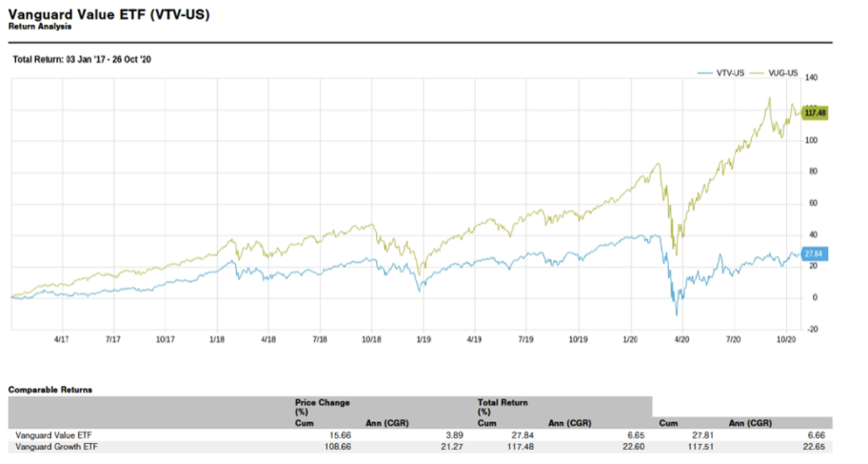Click the 6.66 annualized cell
The image size is (868, 464).
tap(816, 435)
